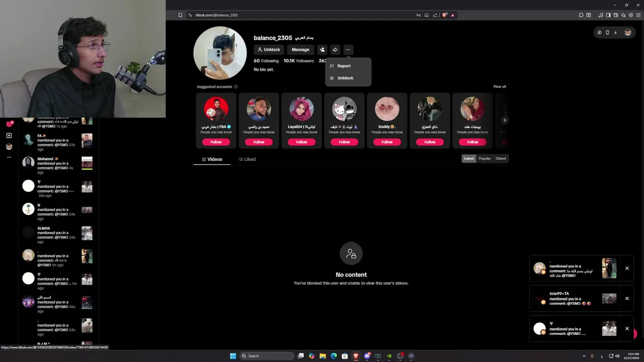
Task: Follow the Doddy account
Action: pos(387,142)
